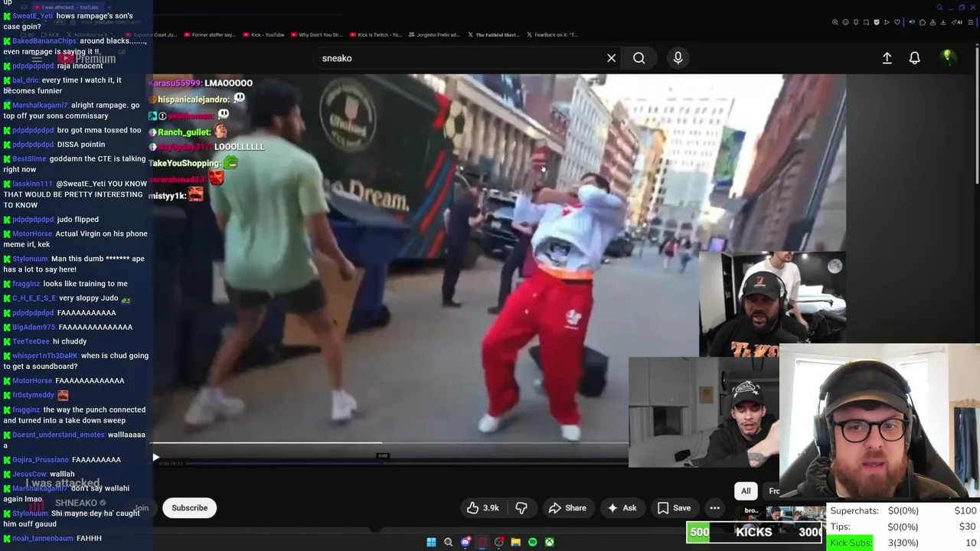Open the more actions ellipsis menu
980x551 pixels.
[714, 508]
